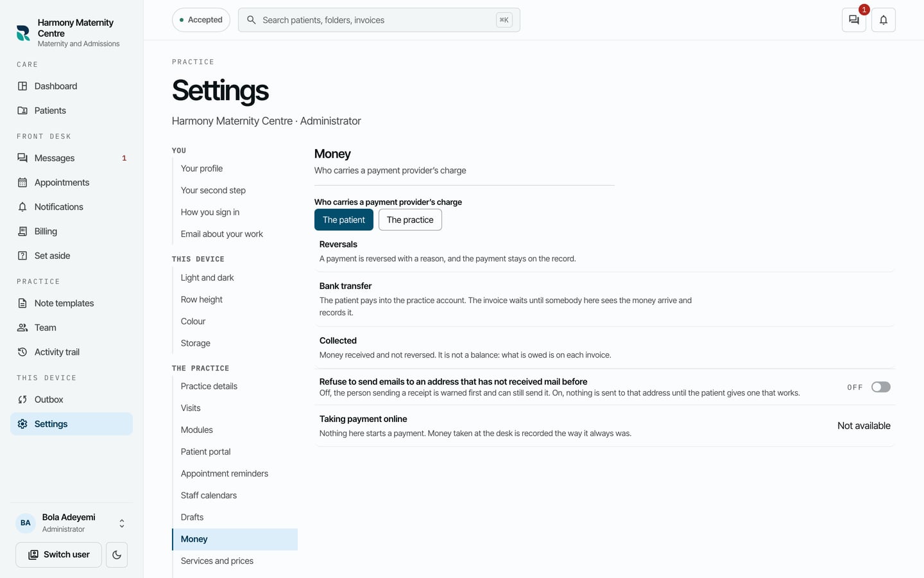
Task: Open the Colour settings section
Action: [235, 321]
